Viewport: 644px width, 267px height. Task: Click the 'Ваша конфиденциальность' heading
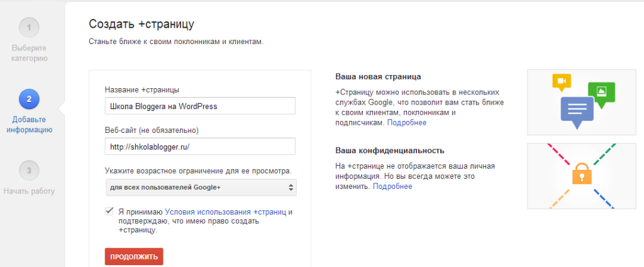tap(390, 150)
